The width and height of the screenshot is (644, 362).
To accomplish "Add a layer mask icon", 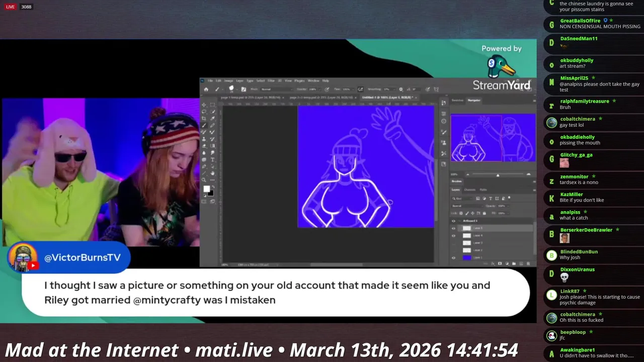I will [x=500, y=263].
